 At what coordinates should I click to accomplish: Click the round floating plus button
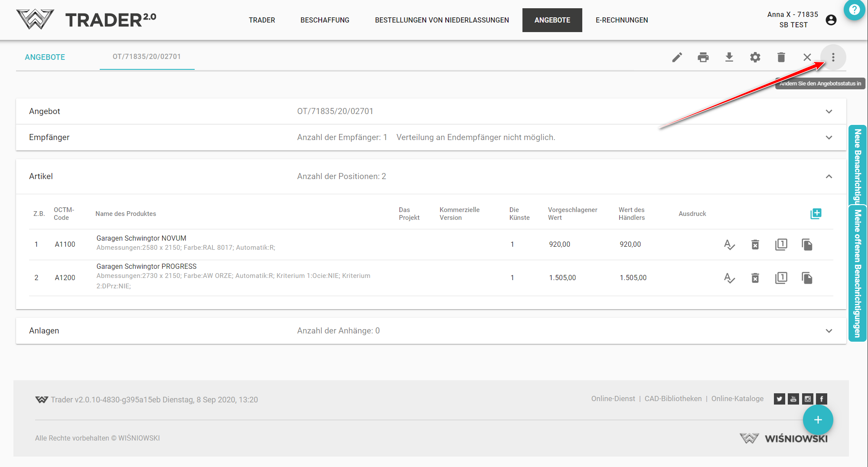817,420
